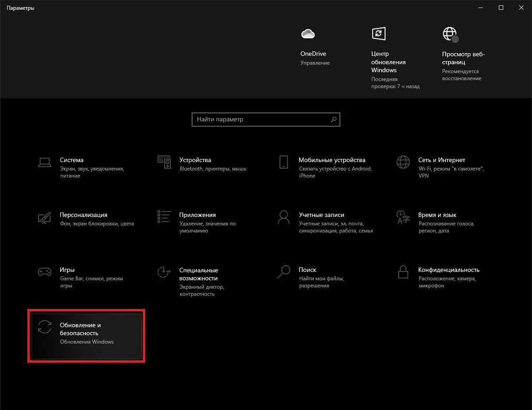Click the Apps list icon
532x410 pixels.
coord(164,217)
